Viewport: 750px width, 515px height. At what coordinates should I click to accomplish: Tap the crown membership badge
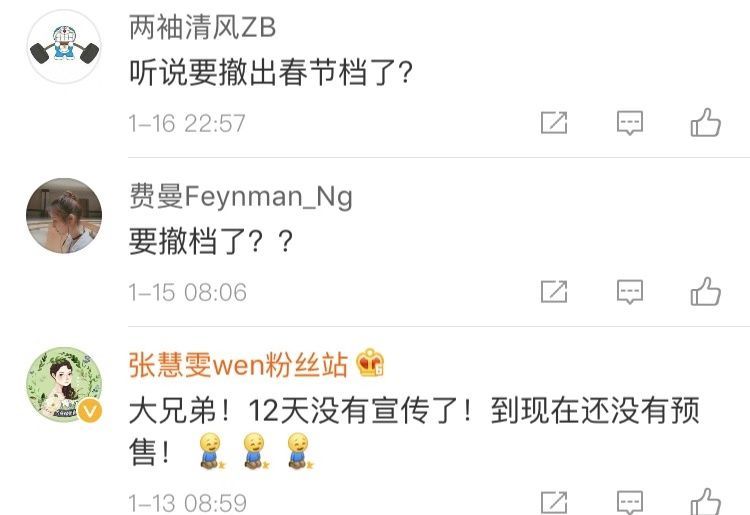[x=370, y=363]
